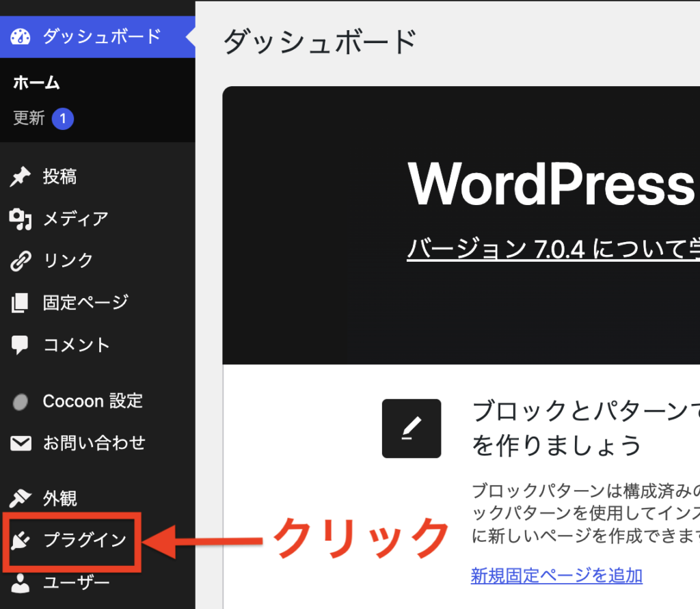This screenshot has height=609, width=700.
Task: Open the 更新 submenu item
Action: coord(29,118)
